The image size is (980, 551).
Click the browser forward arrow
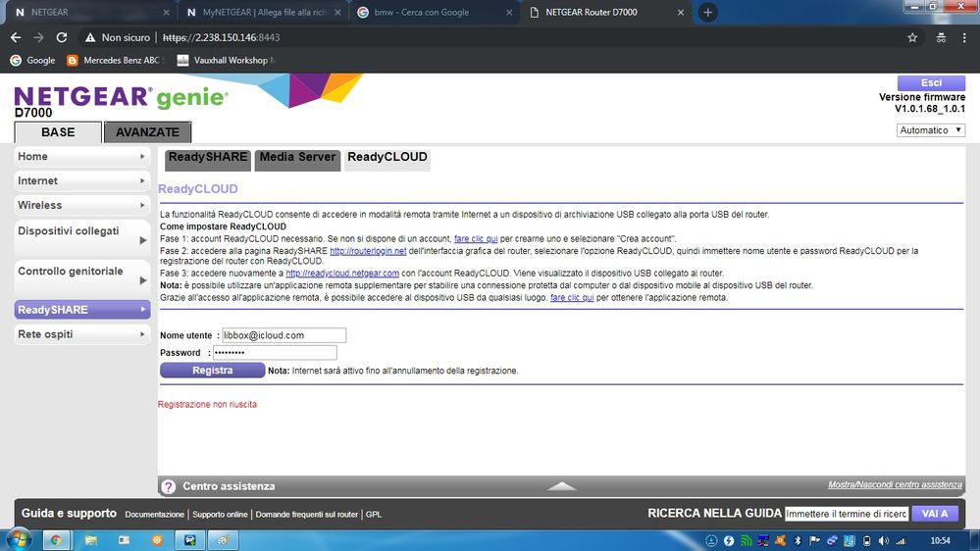click(x=39, y=37)
